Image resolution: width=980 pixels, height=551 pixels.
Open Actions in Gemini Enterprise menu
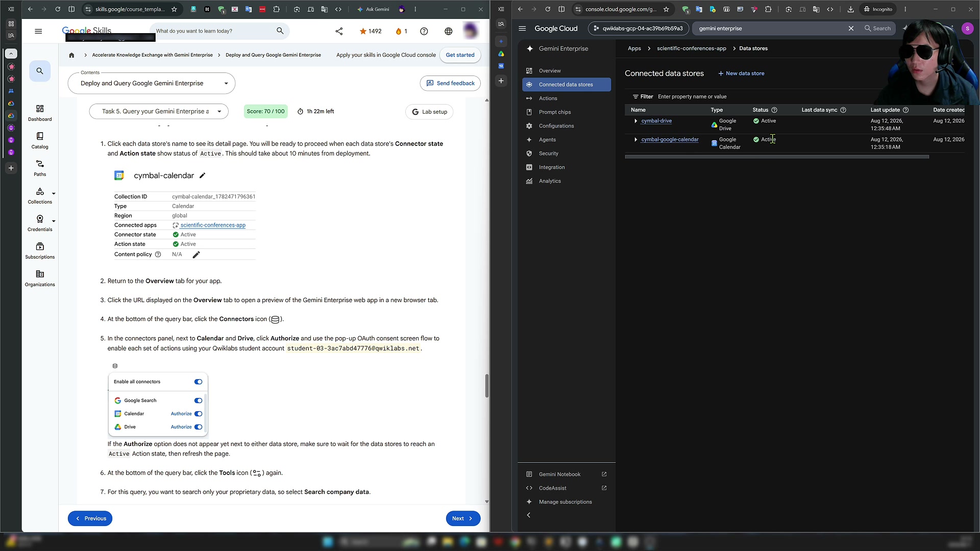[567, 98]
